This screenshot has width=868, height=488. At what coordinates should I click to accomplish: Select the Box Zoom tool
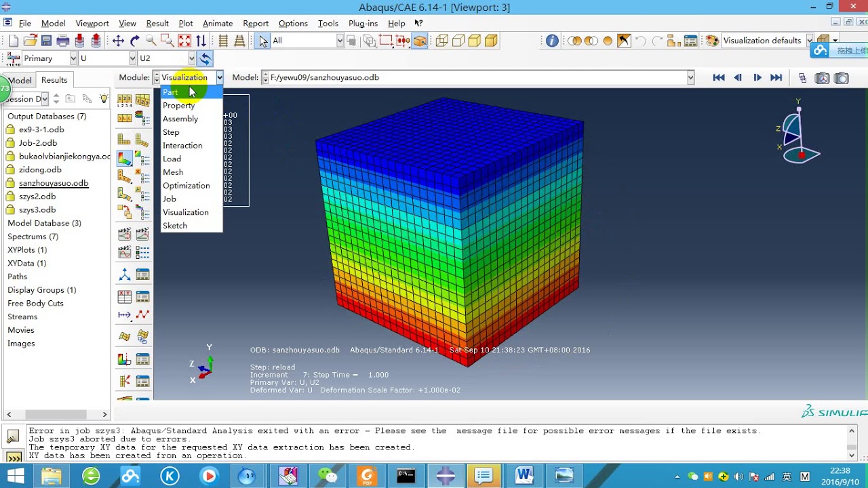(167, 41)
